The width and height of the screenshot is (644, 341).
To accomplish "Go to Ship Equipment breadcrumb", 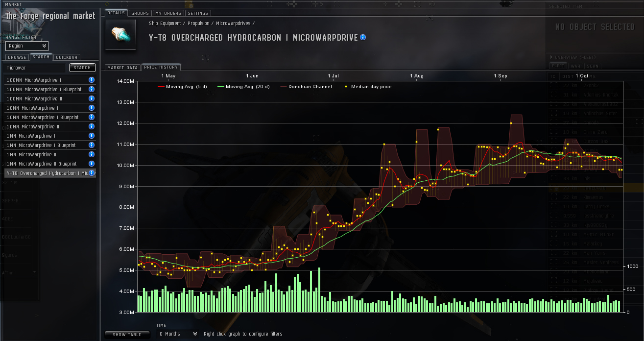I will (165, 23).
